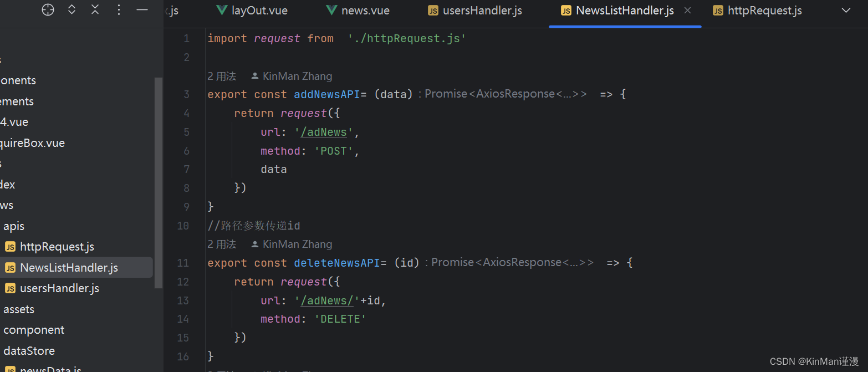Open httpRequest.js in the project tree

click(x=57, y=247)
